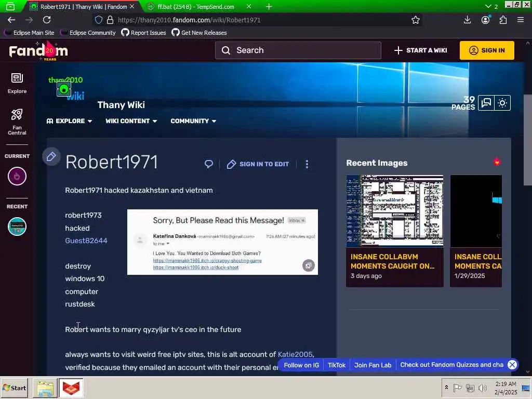Enlarge the image via its expand icon
The width and height of the screenshot is (532, 399).
coord(309,265)
